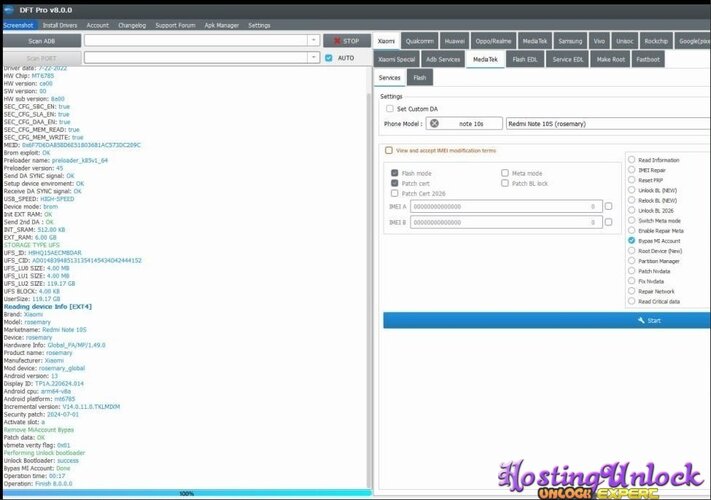Select Root Device (New) radio option

point(631,250)
